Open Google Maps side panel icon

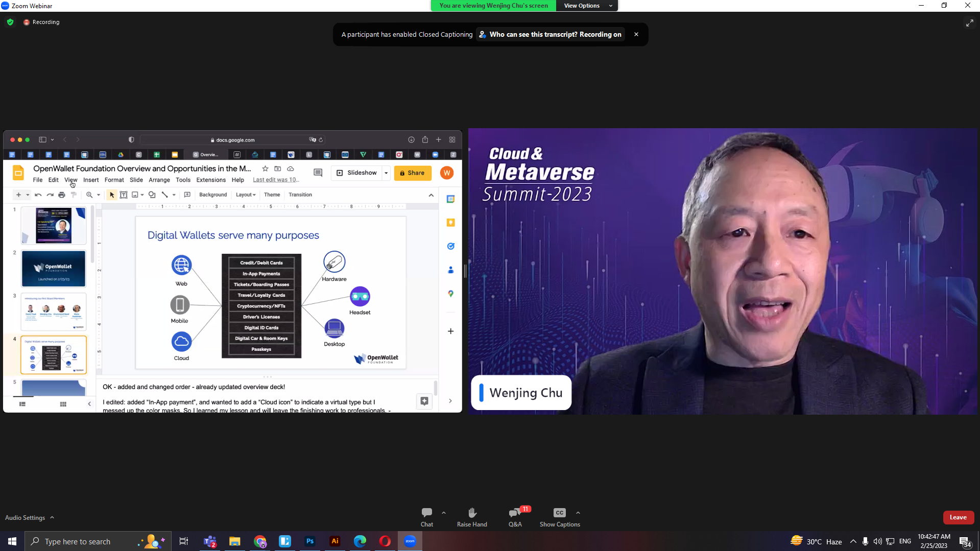pos(450,294)
